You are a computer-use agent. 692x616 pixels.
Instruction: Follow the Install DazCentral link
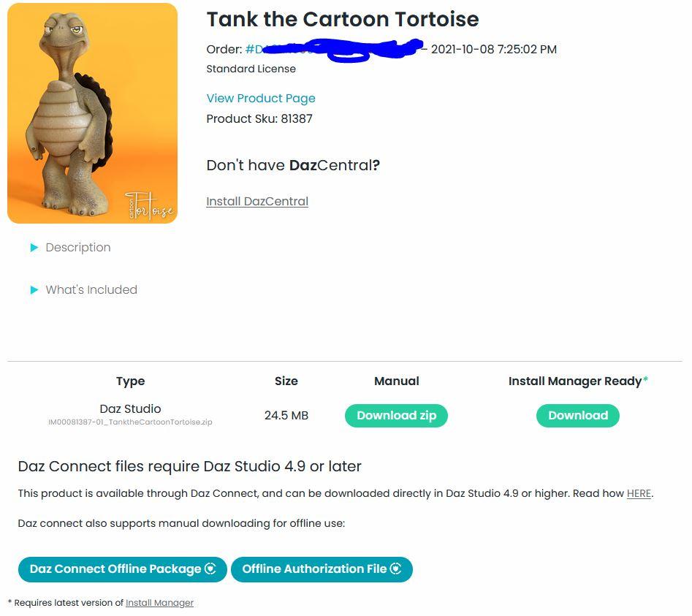pyautogui.click(x=257, y=202)
